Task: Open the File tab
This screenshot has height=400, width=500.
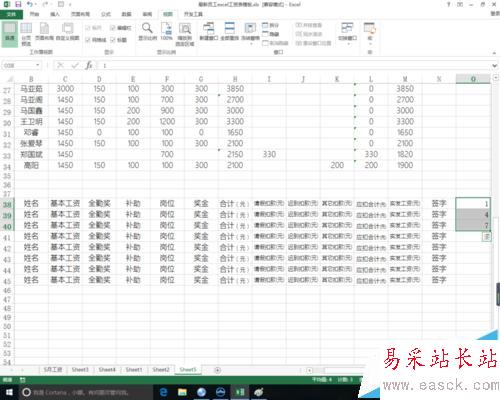Action: tap(11, 14)
